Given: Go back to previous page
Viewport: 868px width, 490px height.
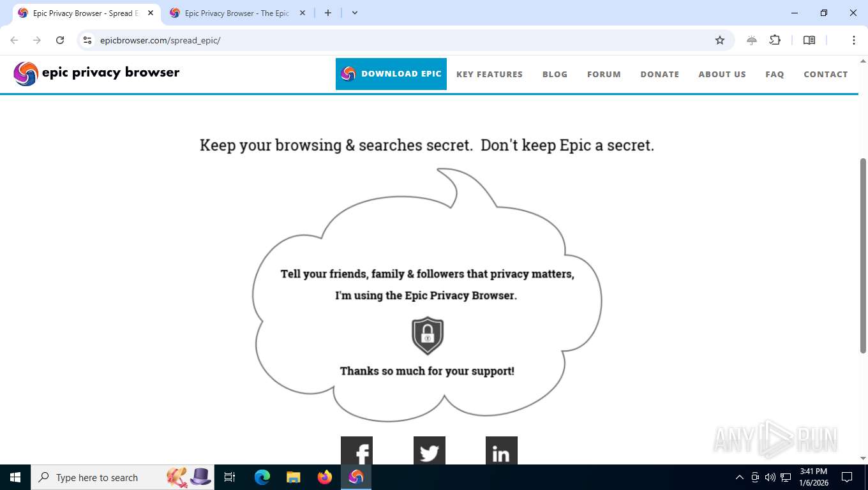Looking at the screenshot, I should tap(14, 40).
